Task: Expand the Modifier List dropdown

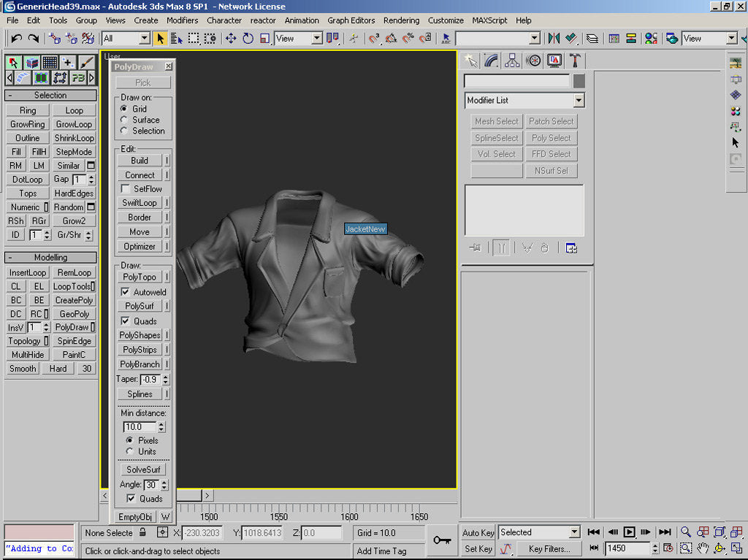Action: (579, 101)
